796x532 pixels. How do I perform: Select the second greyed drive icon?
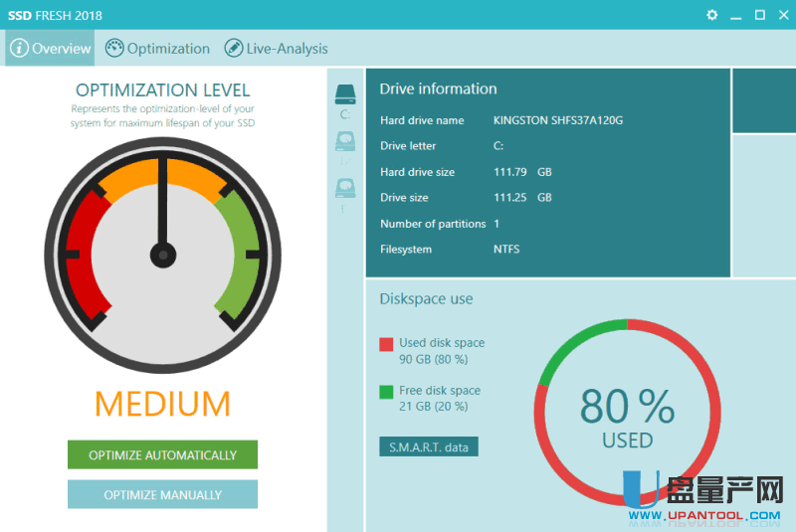[x=345, y=143]
